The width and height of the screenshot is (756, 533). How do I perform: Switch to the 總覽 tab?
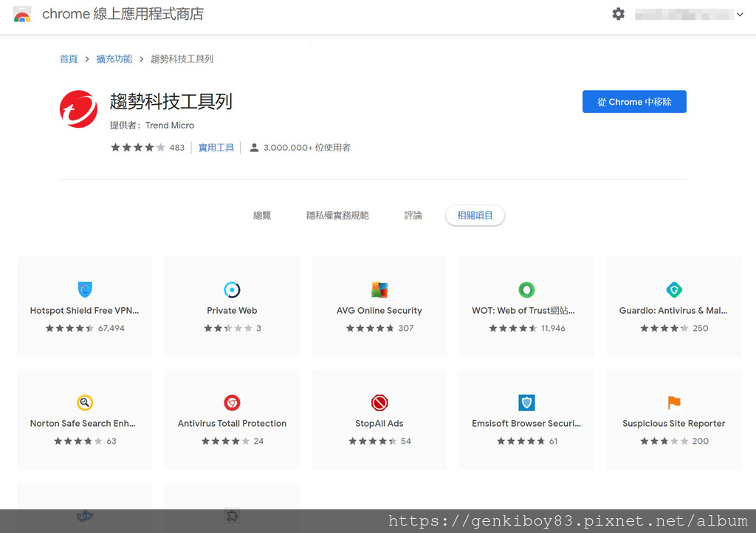click(x=262, y=216)
